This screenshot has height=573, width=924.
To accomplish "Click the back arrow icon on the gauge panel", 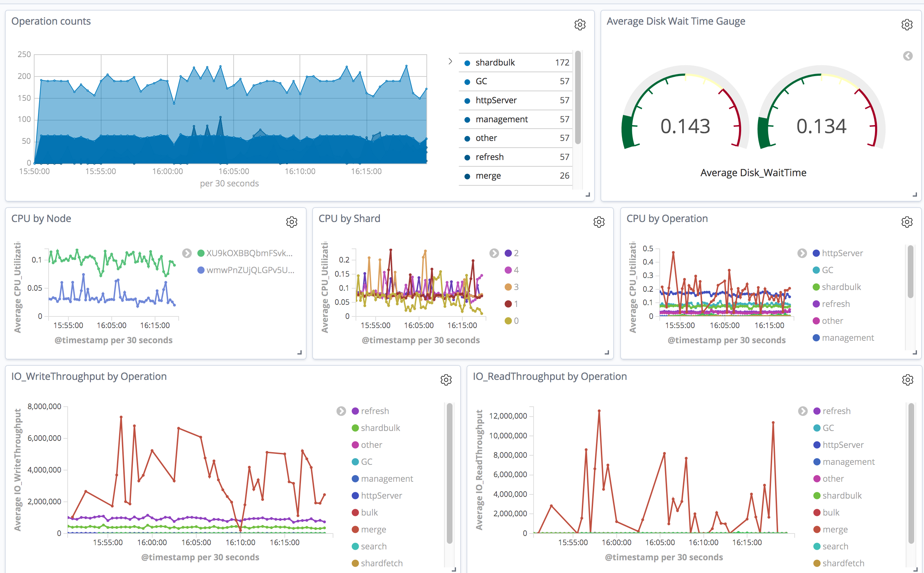I will [907, 56].
